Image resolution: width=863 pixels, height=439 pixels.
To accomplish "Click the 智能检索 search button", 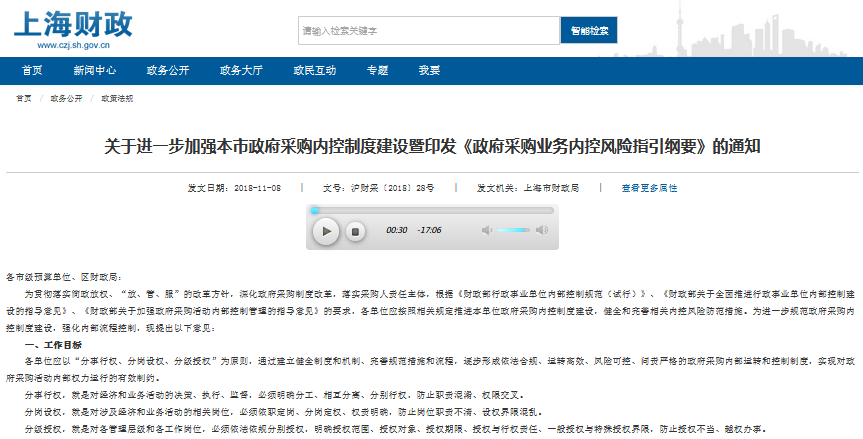I will click(588, 31).
